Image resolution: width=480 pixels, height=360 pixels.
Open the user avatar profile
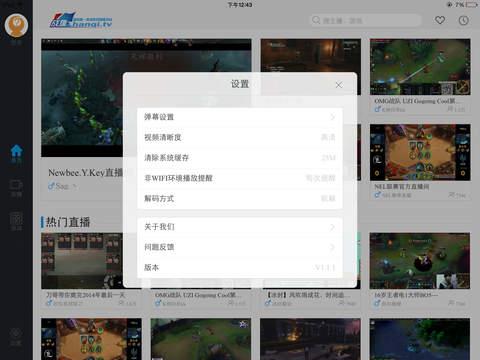pyautogui.click(x=16, y=25)
